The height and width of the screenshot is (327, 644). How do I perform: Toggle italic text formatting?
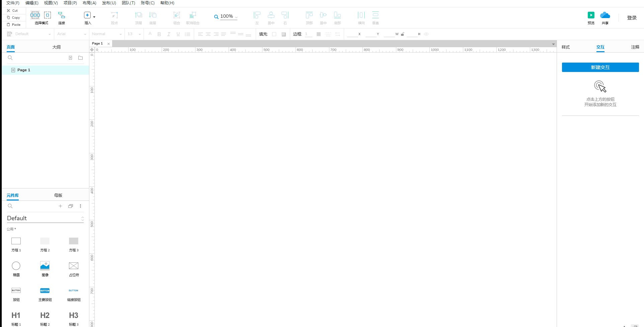pos(169,34)
